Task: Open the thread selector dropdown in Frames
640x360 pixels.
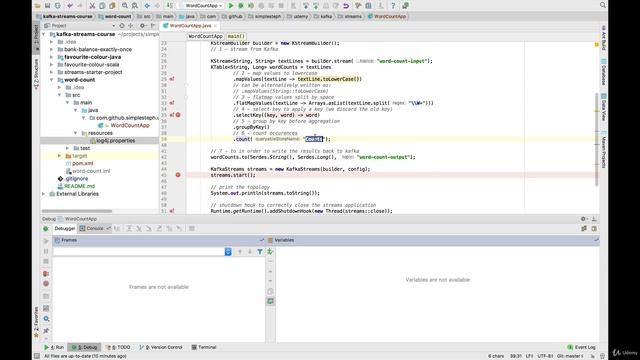Action: (228, 252)
